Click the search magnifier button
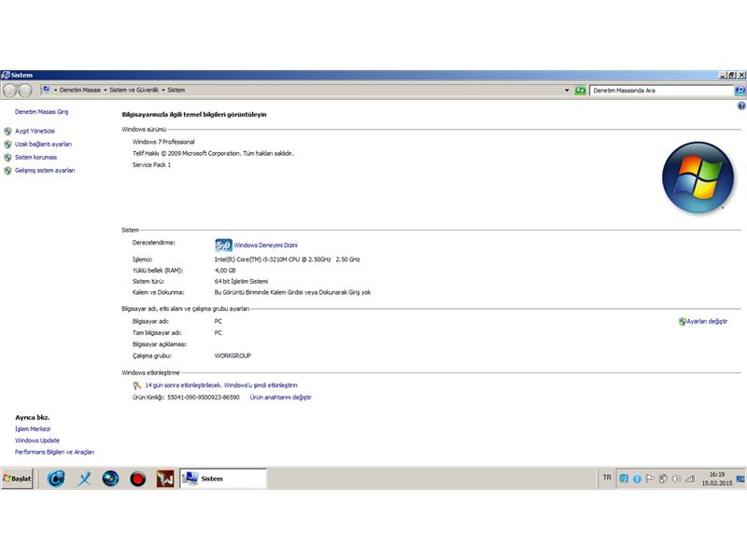This screenshot has width=747, height=560. [740, 90]
